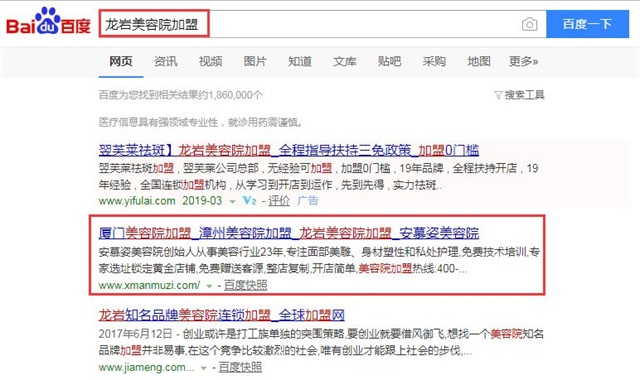Click the search tools filter icon
This screenshot has width=640, height=380.
pyautogui.click(x=498, y=95)
